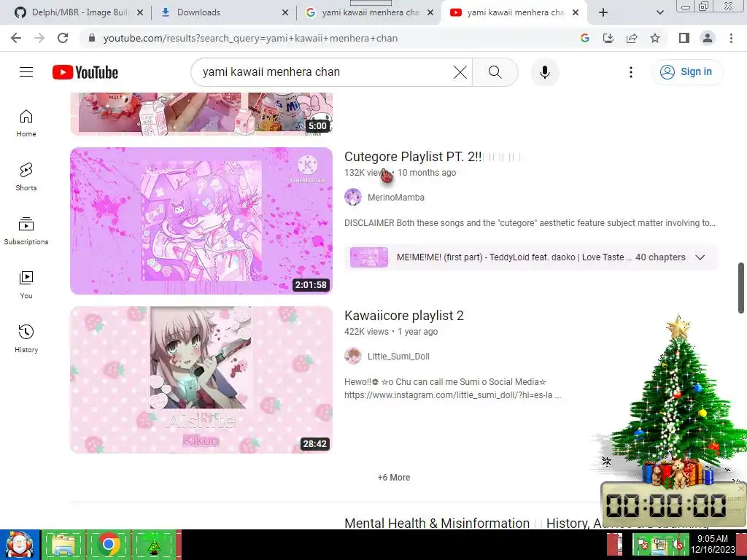Click the magnifier search button
This screenshot has width=747, height=560.
(495, 72)
